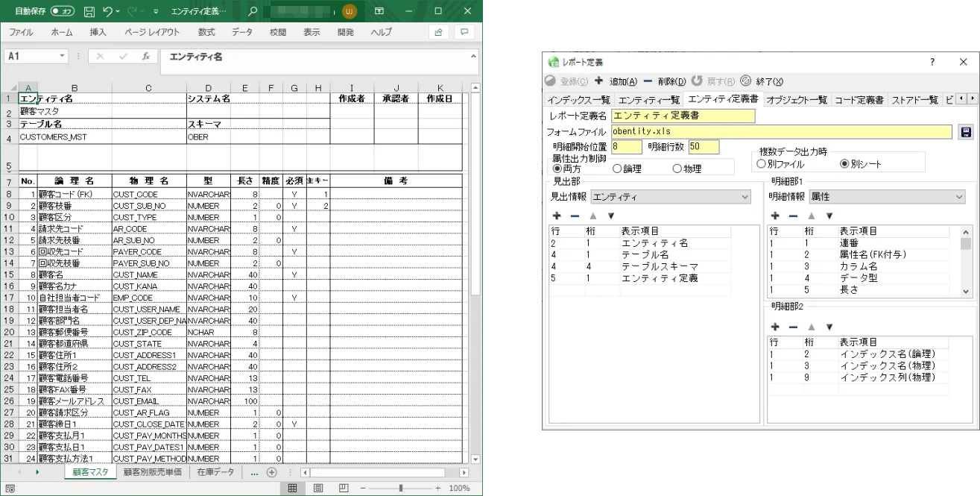Viewport: 980px width, 496px height.
Task: Add a row in 見出部 with plus icon
Action: [x=555, y=216]
